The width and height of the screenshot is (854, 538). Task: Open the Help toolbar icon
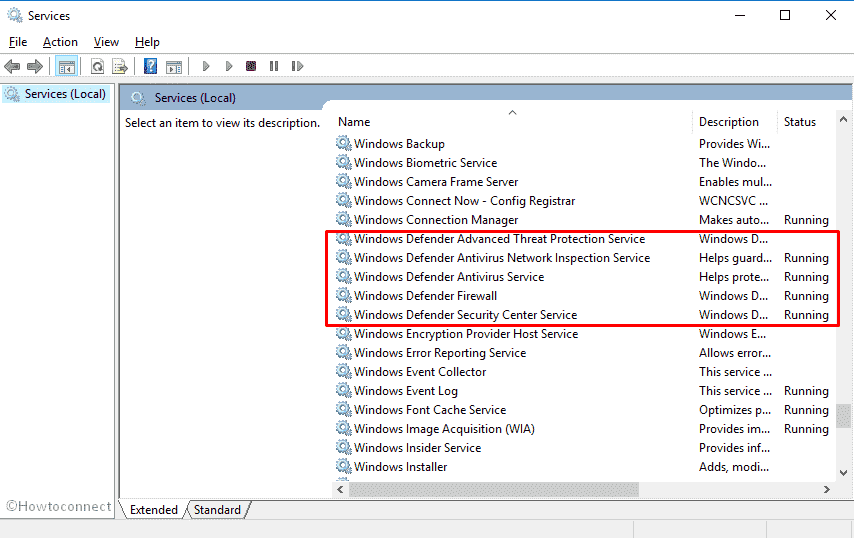(x=150, y=66)
